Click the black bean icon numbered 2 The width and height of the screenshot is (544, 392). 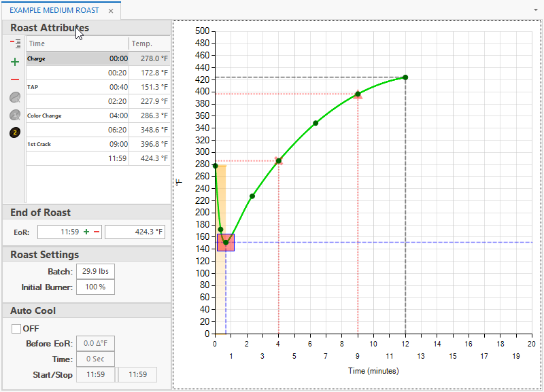tap(15, 133)
